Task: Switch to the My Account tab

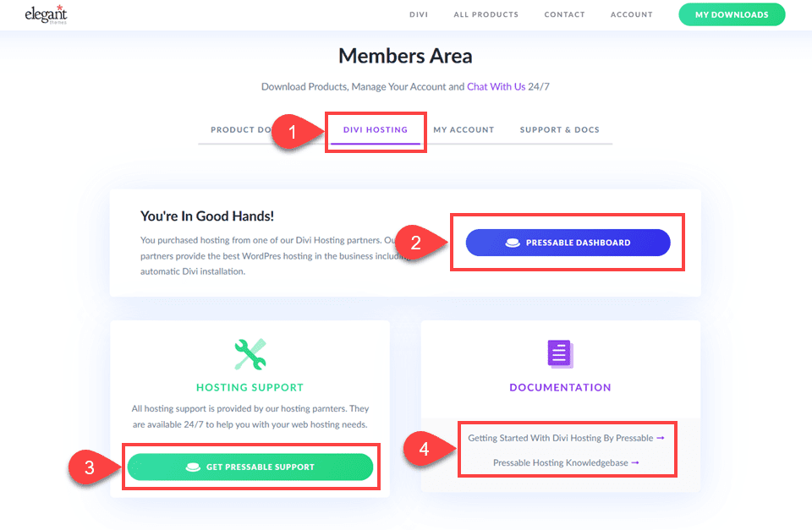Action: coord(464,130)
